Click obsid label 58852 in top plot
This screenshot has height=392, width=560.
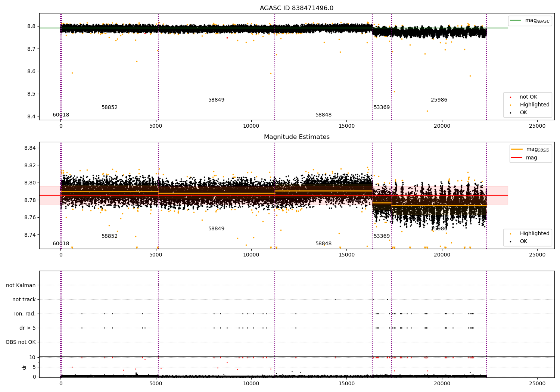point(110,108)
